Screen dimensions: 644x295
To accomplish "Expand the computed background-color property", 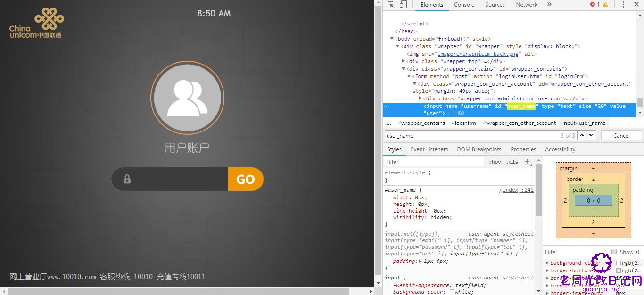I will point(547,263).
